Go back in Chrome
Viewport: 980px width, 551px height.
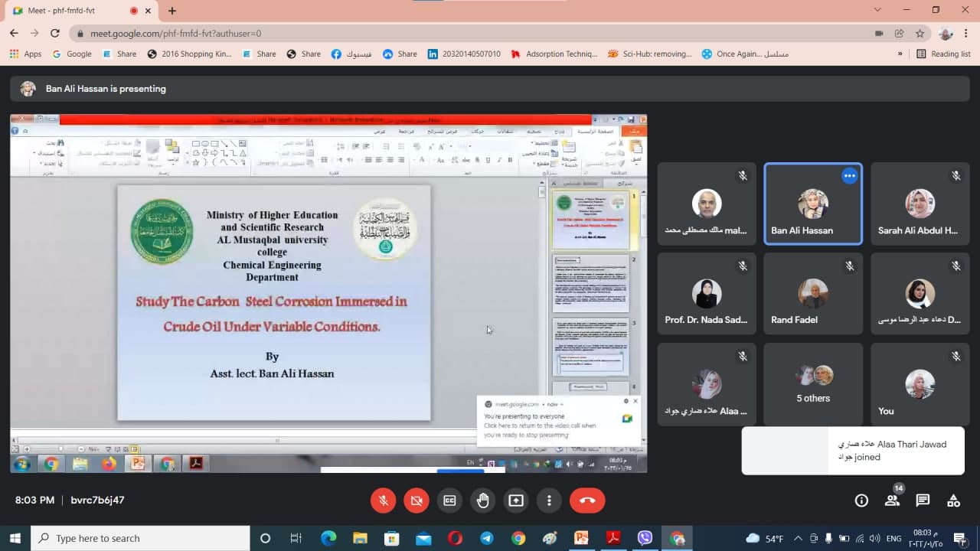click(x=14, y=33)
